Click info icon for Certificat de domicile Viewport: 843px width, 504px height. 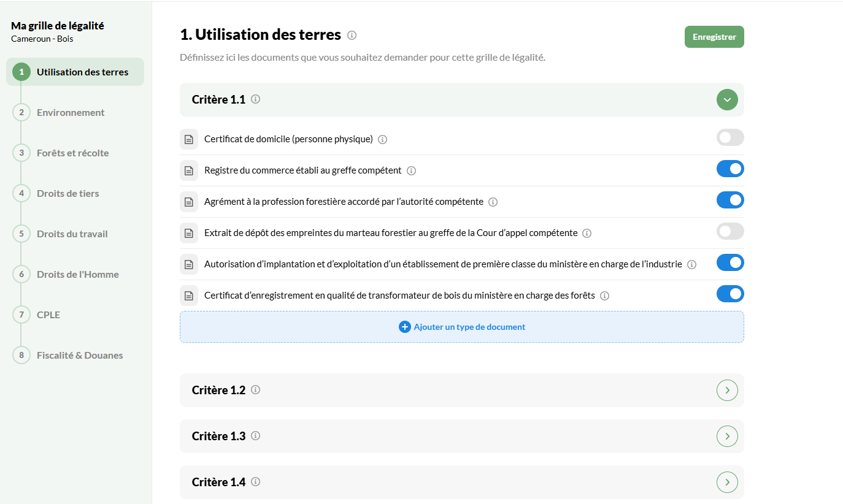point(383,140)
